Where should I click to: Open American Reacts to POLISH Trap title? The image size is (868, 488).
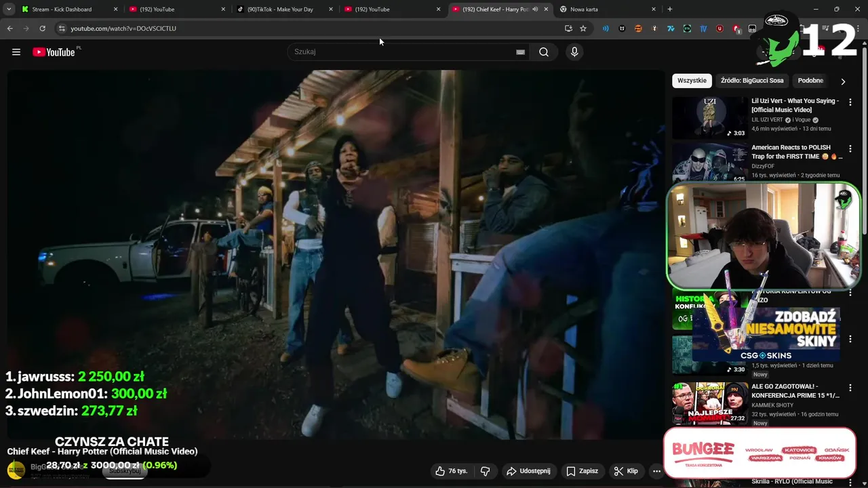[797, 152]
